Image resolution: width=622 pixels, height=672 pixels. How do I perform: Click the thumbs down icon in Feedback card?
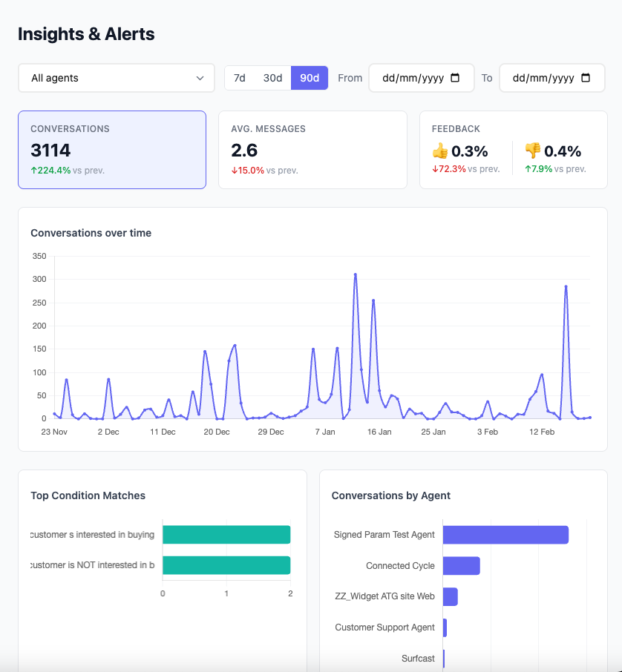531,150
